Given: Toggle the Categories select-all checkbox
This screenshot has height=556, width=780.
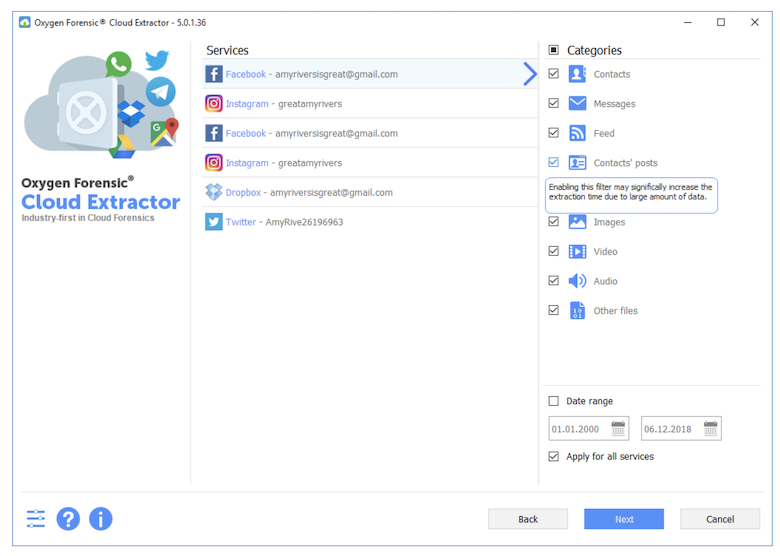Looking at the screenshot, I should tap(553, 50).
